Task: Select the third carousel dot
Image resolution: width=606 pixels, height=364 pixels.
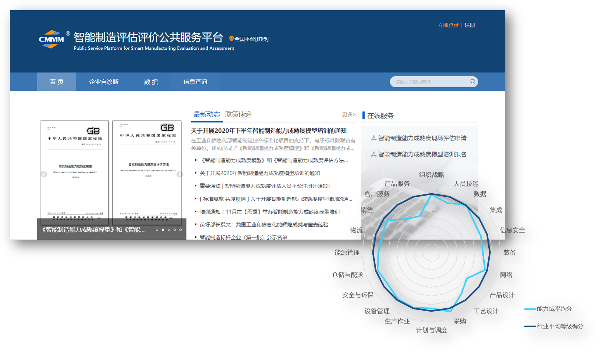Action: coord(169,230)
